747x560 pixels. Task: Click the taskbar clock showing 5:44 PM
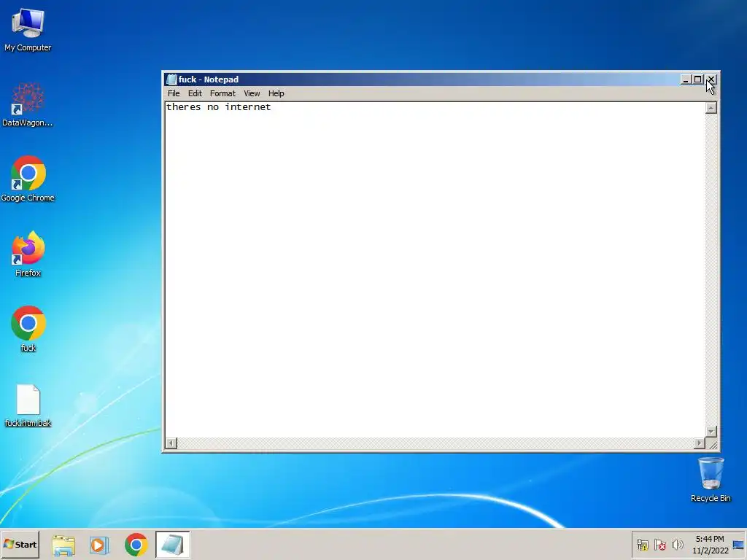tap(710, 544)
